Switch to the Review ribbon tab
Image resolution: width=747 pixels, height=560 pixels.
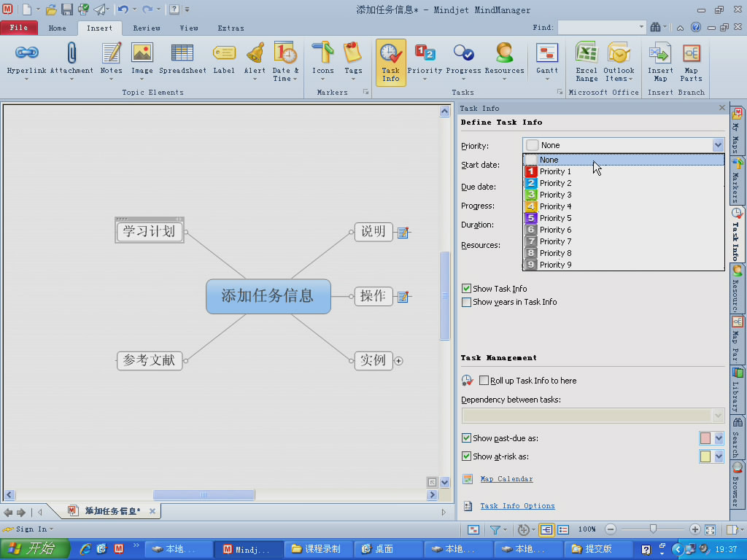point(146,28)
